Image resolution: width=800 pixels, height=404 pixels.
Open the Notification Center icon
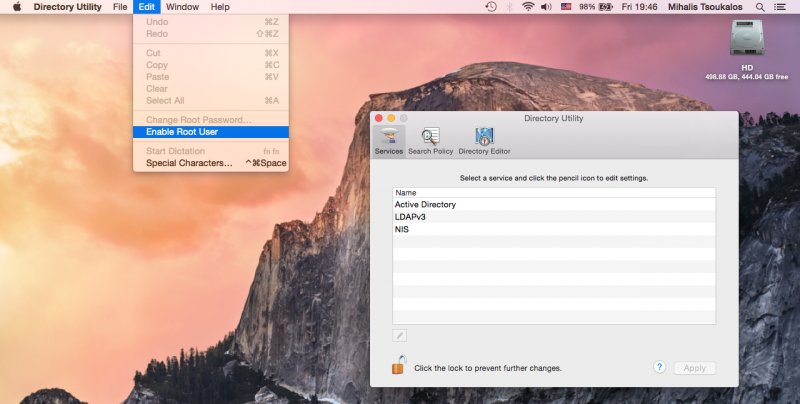coord(787,7)
